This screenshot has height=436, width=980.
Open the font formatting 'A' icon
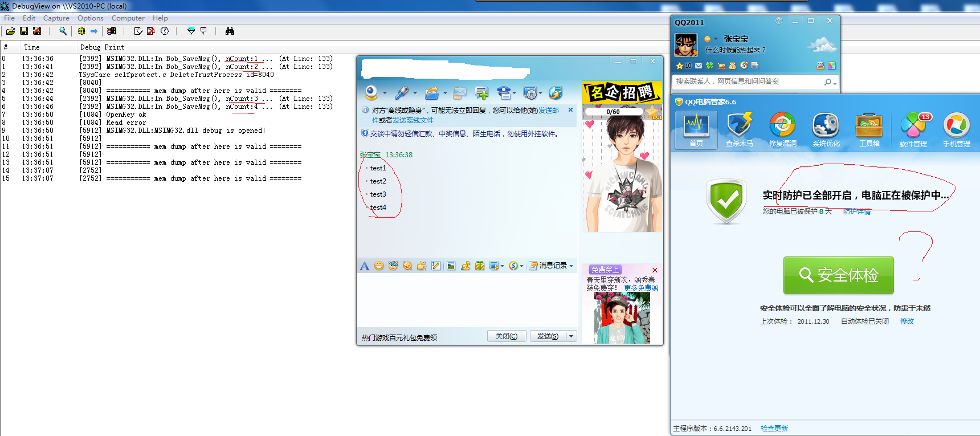point(365,266)
